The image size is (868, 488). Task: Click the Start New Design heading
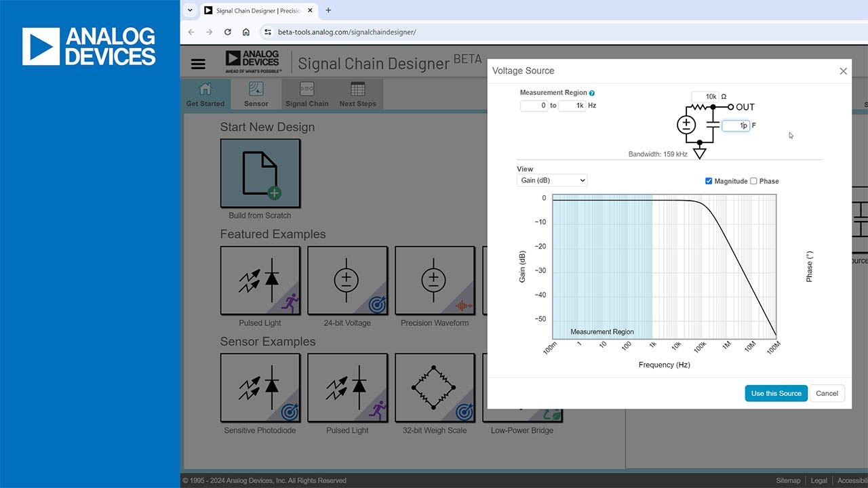point(267,127)
